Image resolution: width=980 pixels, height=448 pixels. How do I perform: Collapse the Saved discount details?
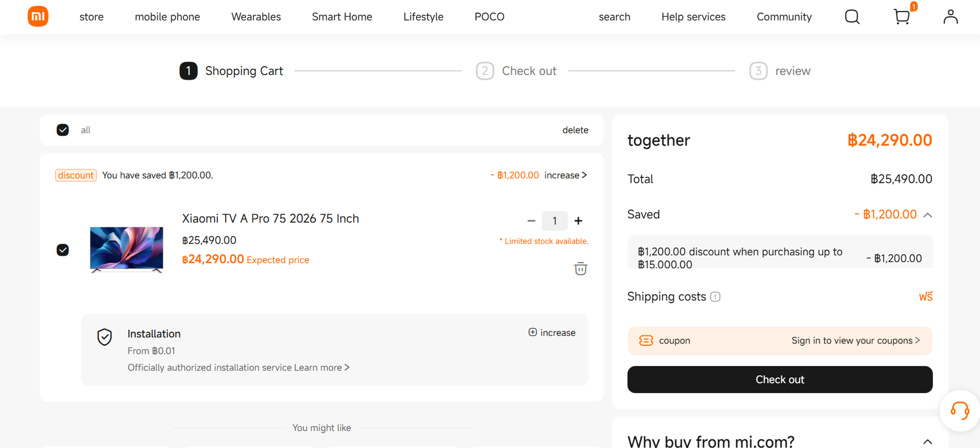[x=927, y=215]
